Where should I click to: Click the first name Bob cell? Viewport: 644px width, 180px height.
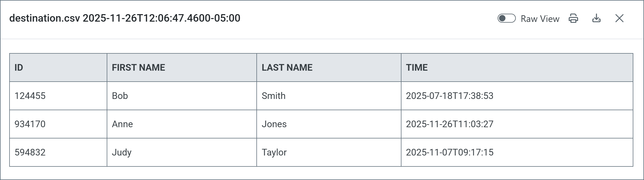click(120, 96)
